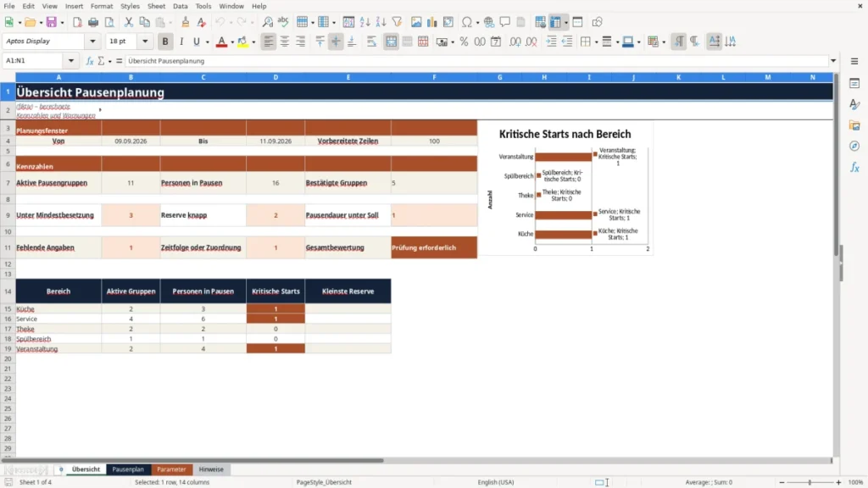Viewport: 868px width, 488px height.
Task: Expand the Name Box dropdown arrow
Action: [71, 61]
